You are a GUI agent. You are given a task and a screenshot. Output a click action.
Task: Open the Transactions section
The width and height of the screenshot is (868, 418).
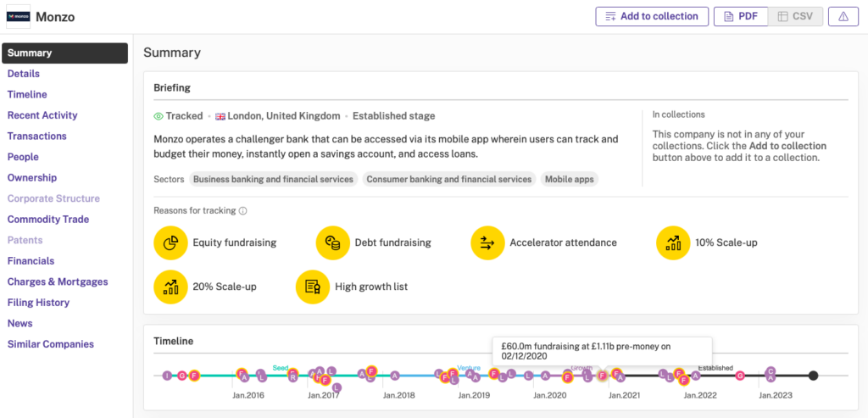coord(36,137)
